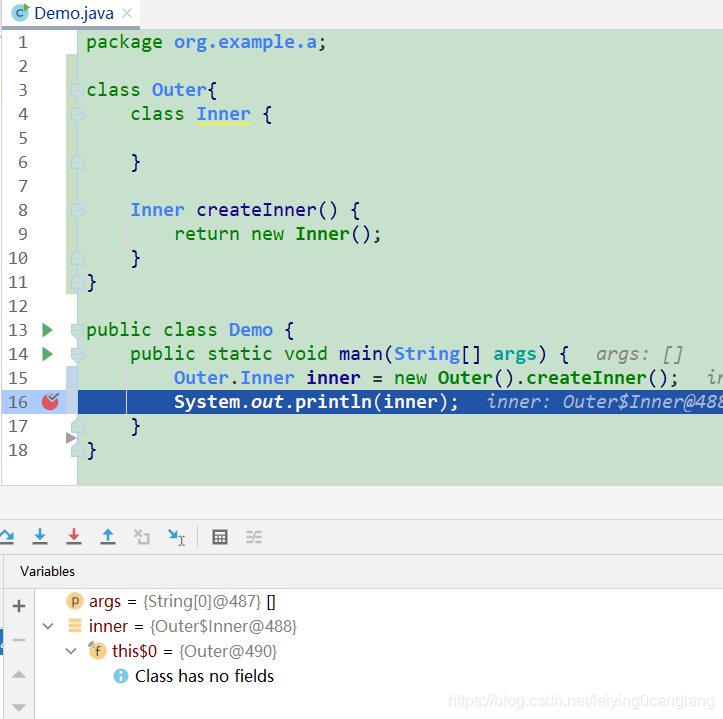This screenshot has height=719, width=723.
Task: Collapse createInner method fold marker on line 8
Action: click(x=77, y=210)
